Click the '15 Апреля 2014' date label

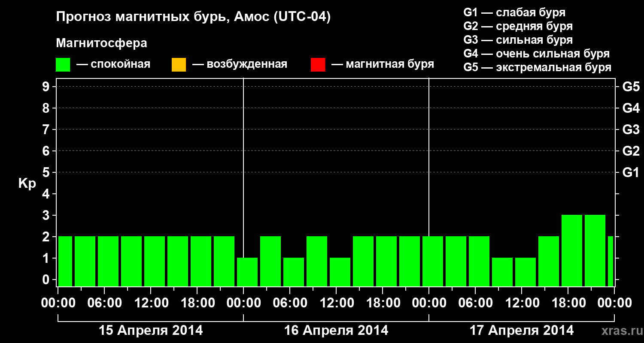151,330
